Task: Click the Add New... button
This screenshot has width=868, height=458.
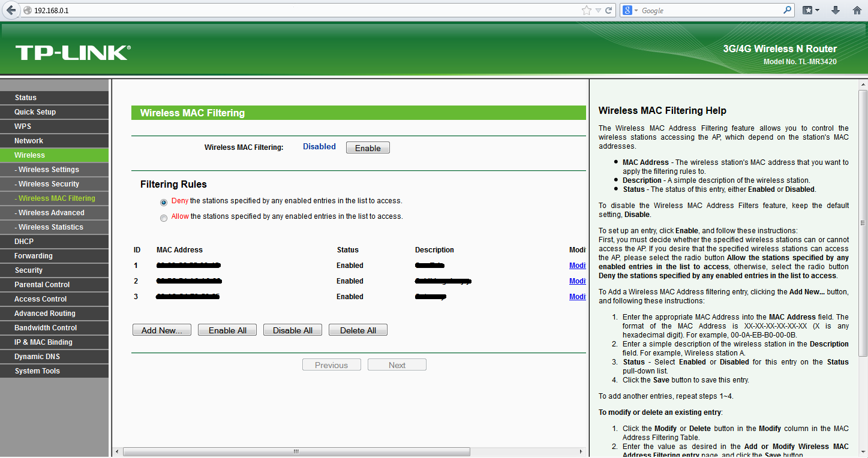Action: coord(162,330)
